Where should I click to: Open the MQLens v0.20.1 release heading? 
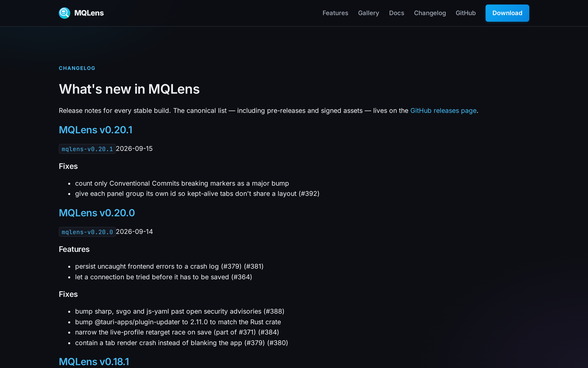(96, 130)
